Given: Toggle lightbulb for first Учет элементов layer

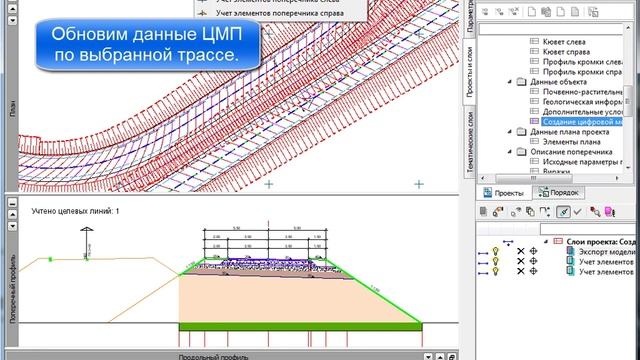Looking at the screenshot, I should [496, 261].
